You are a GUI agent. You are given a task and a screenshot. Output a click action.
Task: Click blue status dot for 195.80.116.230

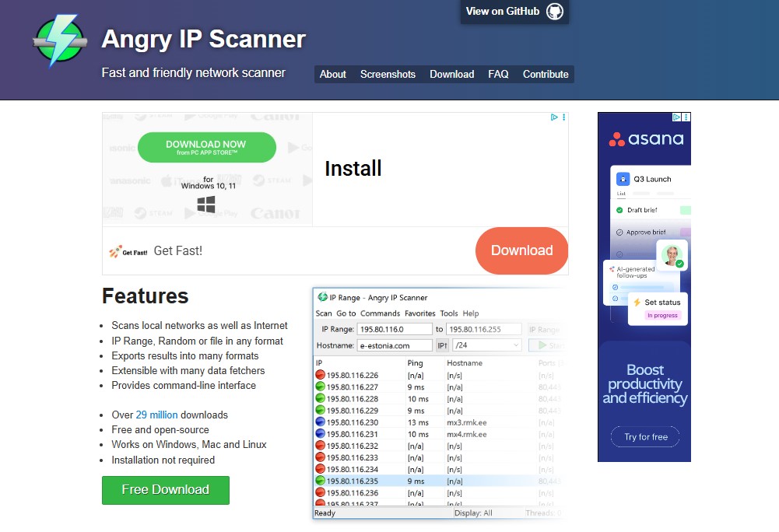tap(320, 422)
